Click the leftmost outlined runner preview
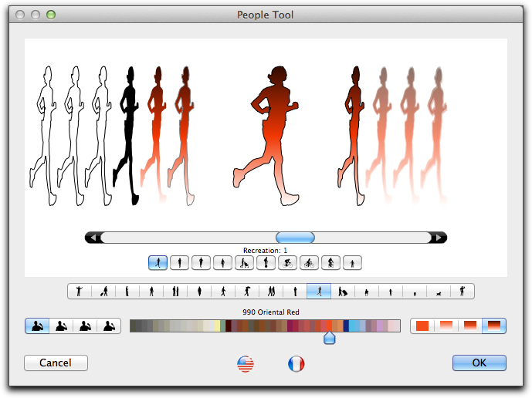The height and width of the screenshot is (398, 532). [43, 136]
